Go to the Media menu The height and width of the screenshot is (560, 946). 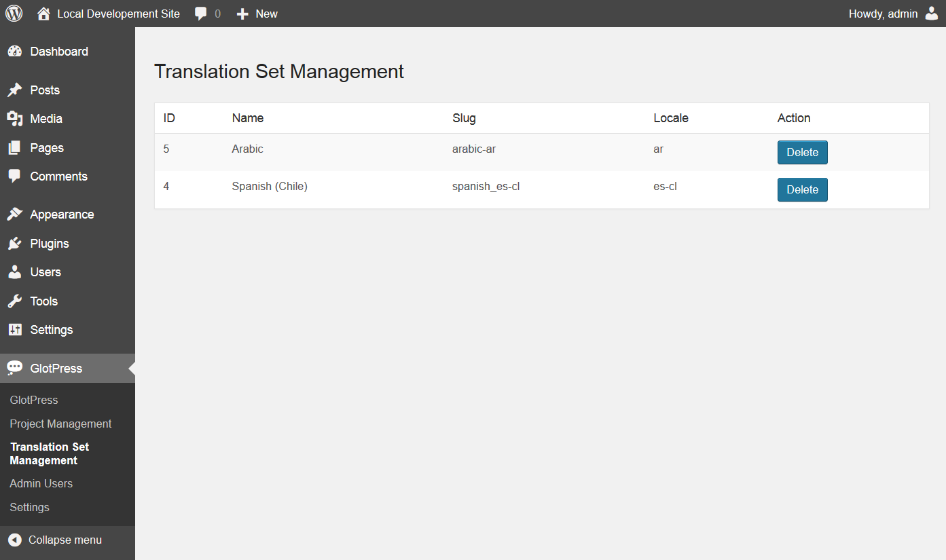(46, 119)
